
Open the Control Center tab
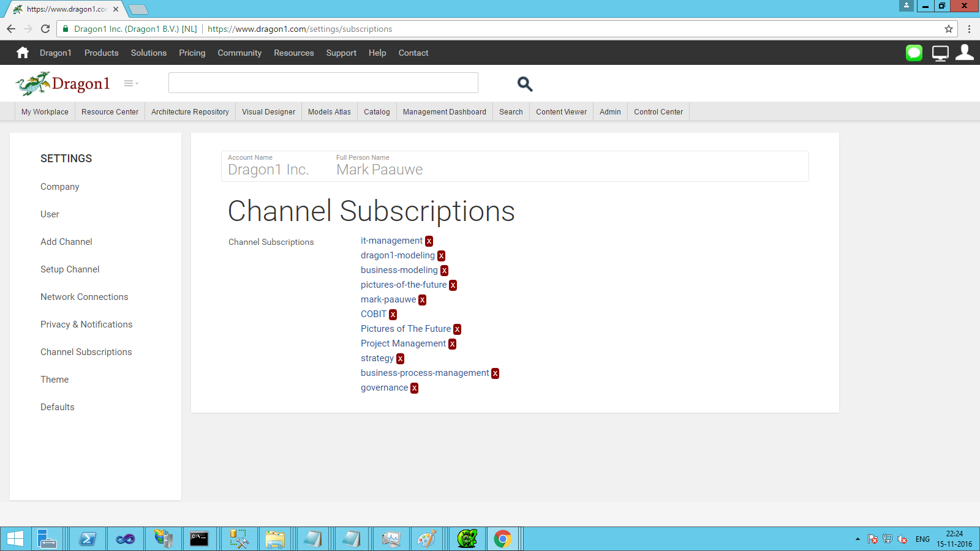[658, 111]
